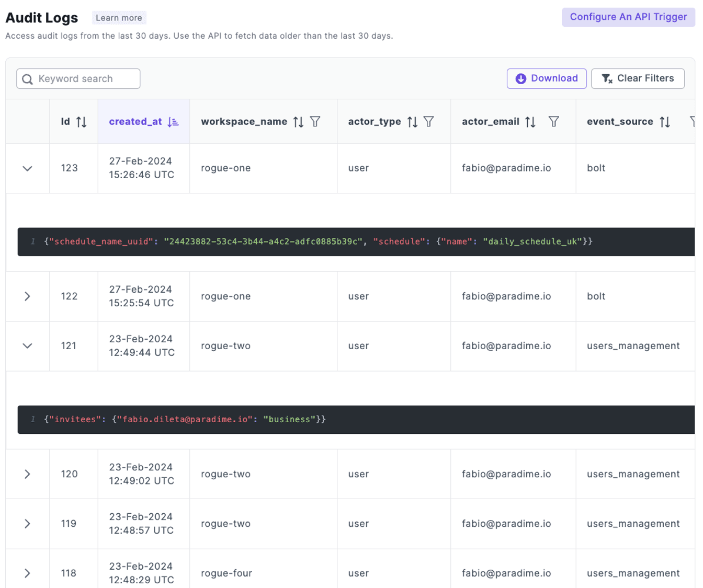Image resolution: width=703 pixels, height=588 pixels.
Task: Collapse row 121 details
Action: (28, 346)
